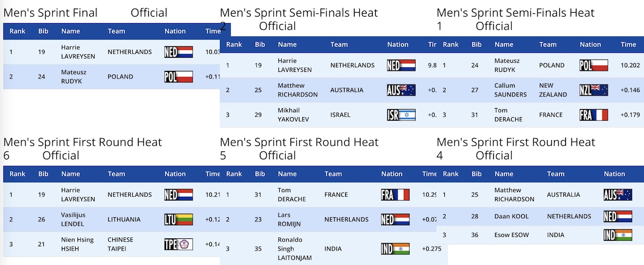Click the AUS flag in Semi-Finals Heat 2
Image resolution: width=644 pixels, height=265 pixels.
(401, 90)
